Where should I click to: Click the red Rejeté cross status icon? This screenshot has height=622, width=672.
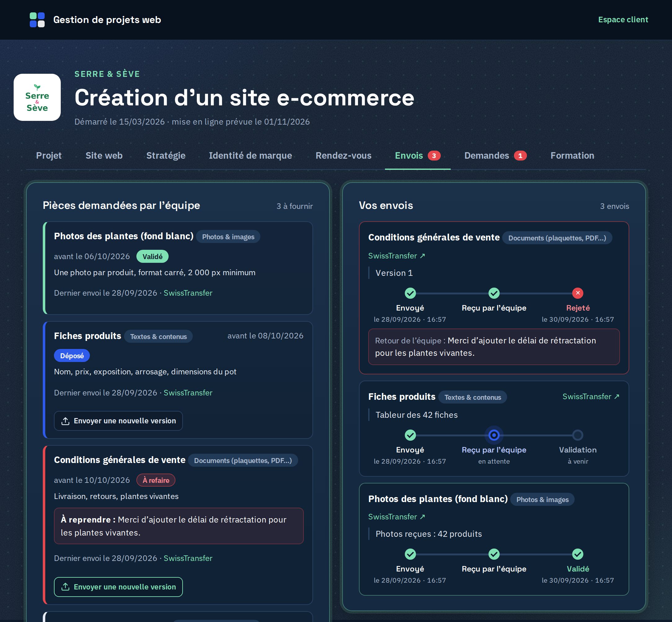pyautogui.click(x=578, y=293)
